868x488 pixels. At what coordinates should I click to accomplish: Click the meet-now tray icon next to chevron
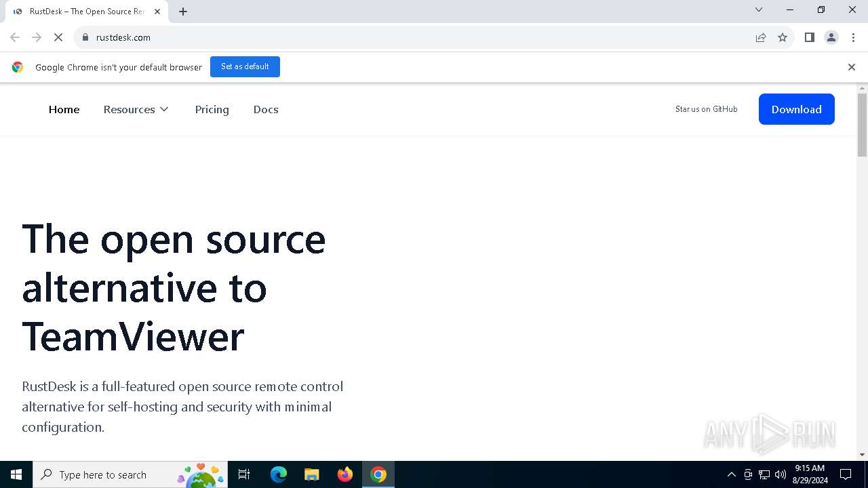click(x=748, y=474)
